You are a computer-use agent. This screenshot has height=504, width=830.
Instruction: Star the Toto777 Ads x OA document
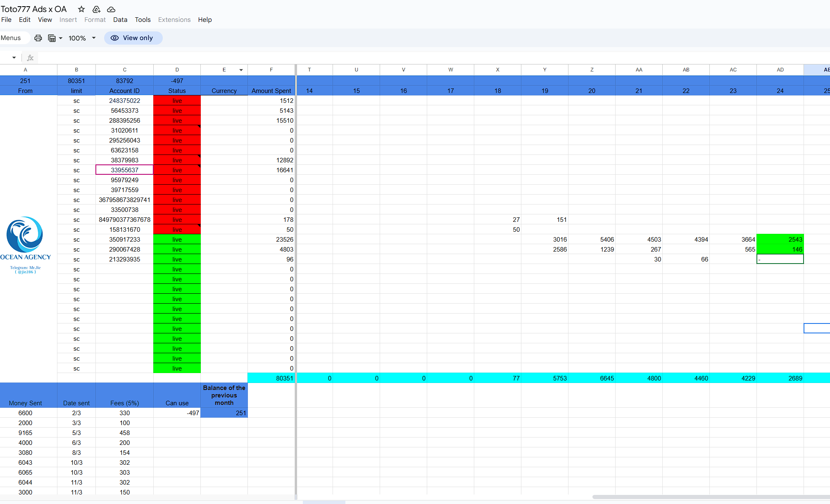(x=81, y=9)
